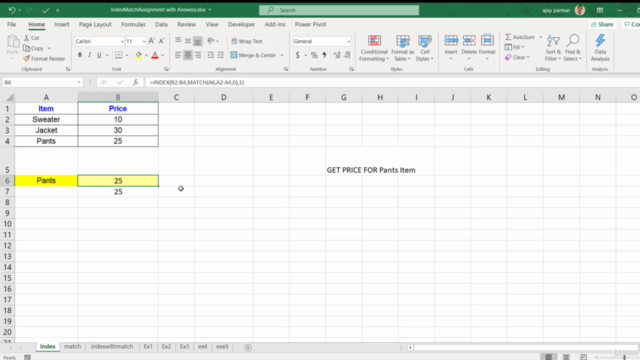Click into the formula bar

392,82
